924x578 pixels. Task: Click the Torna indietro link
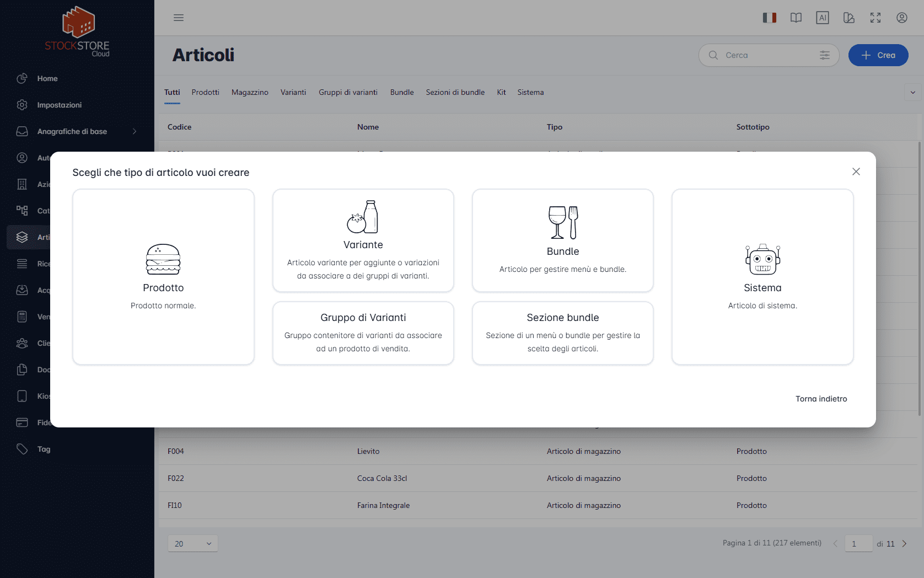[x=821, y=399]
